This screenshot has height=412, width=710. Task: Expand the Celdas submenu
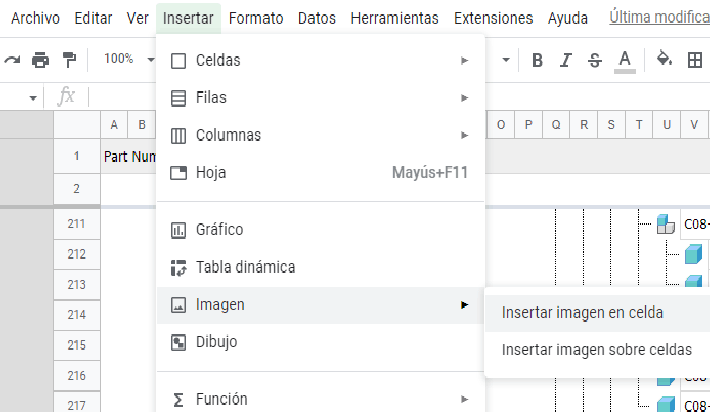pyautogui.click(x=320, y=61)
